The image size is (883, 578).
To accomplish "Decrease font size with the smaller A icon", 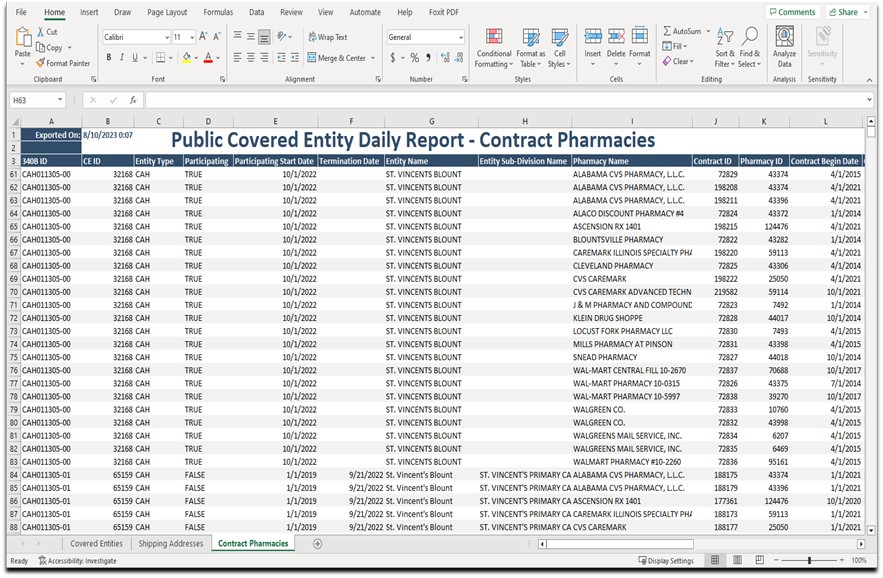I will click(217, 37).
